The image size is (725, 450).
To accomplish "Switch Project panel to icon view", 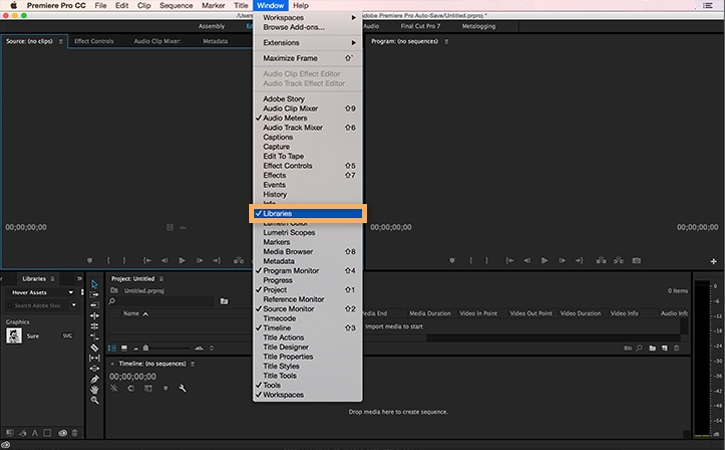I will click(x=124, y=348).
